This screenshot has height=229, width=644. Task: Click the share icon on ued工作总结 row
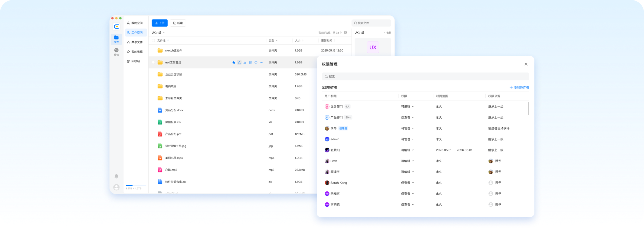tap(239, 62)
